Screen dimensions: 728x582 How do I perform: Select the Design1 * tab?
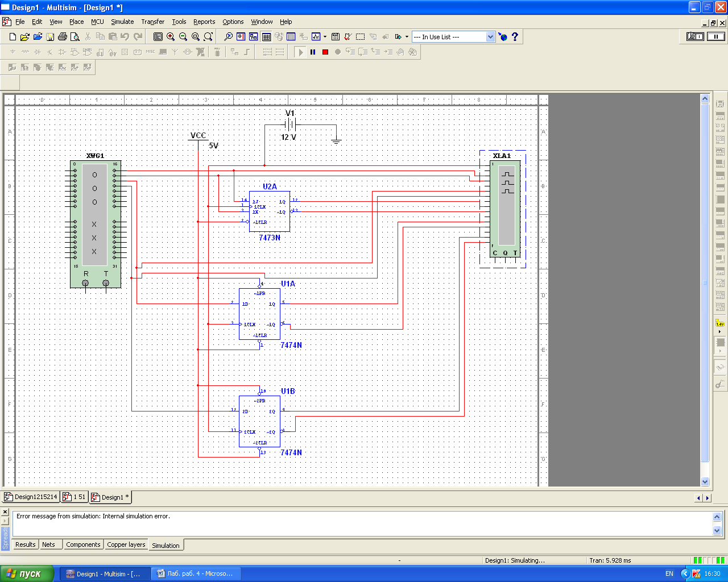(110, 497)
